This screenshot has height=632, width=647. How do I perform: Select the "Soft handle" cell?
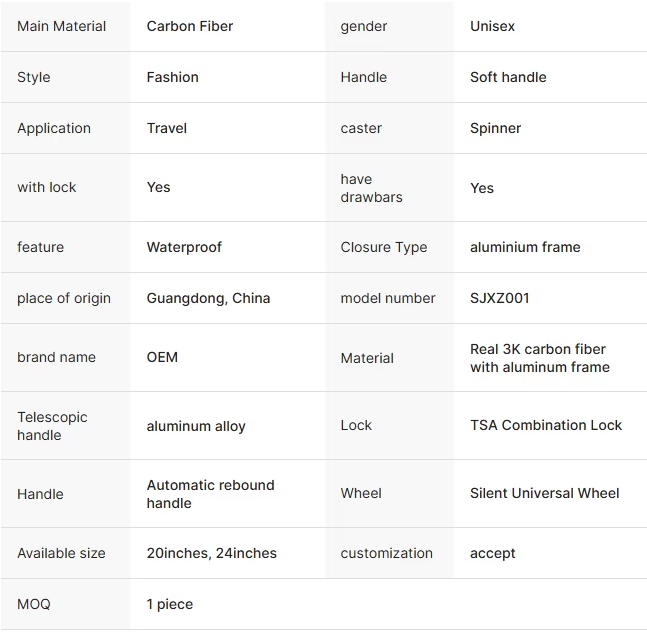pyautogui.click(x=508, y=77)
